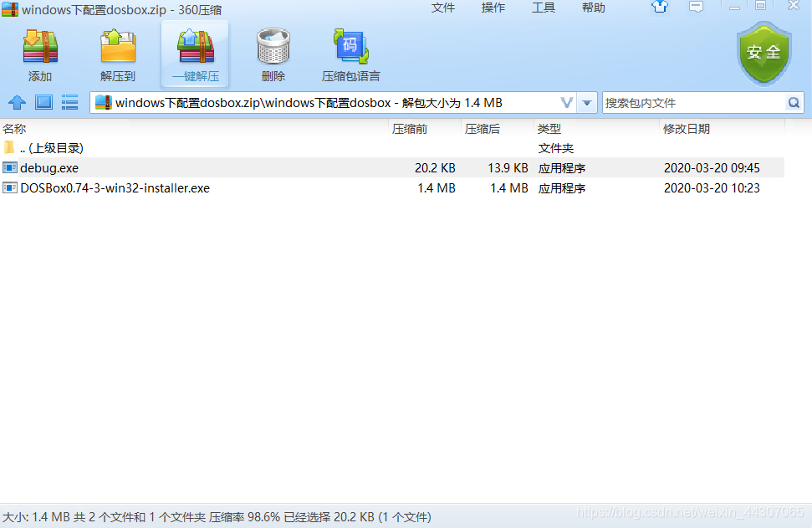Select the debug.exe file name
The image size is (812, 528).
point(49,168)
